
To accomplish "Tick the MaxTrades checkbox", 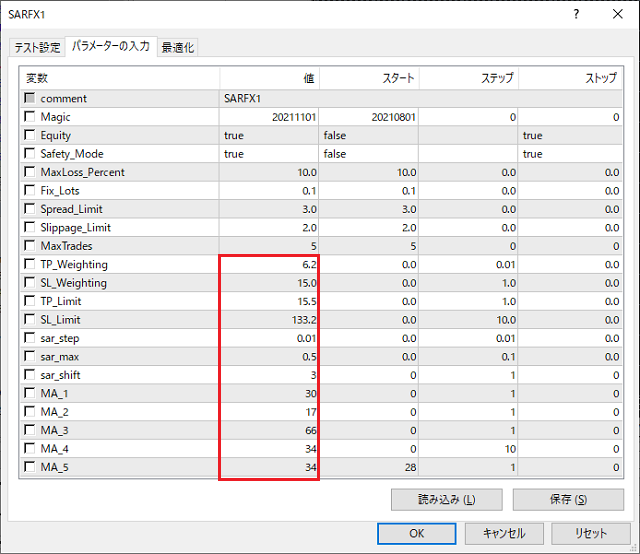I will [x=29, y=245].
